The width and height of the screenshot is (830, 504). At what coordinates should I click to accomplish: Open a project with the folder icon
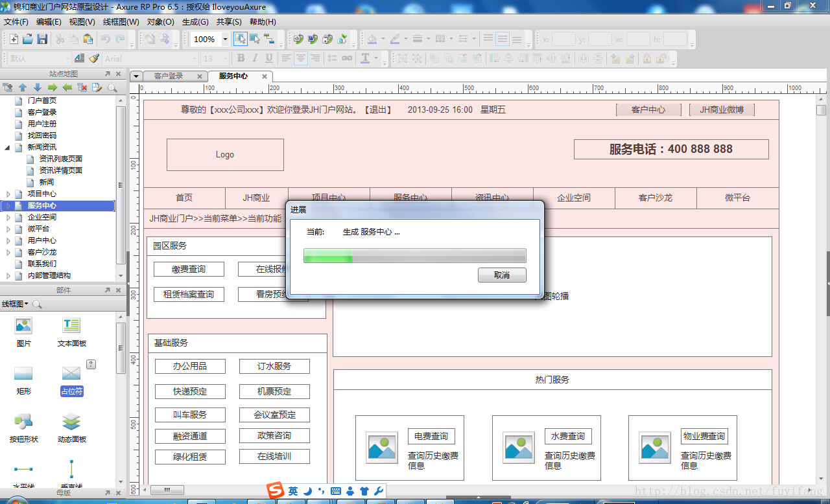28,39
